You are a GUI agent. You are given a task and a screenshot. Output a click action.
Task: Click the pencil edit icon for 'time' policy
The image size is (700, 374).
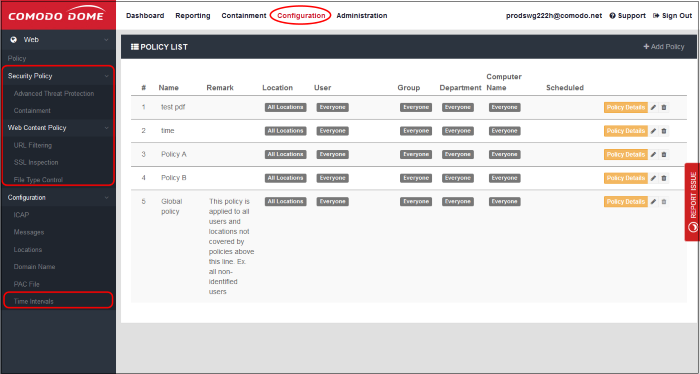click(654, 131)
